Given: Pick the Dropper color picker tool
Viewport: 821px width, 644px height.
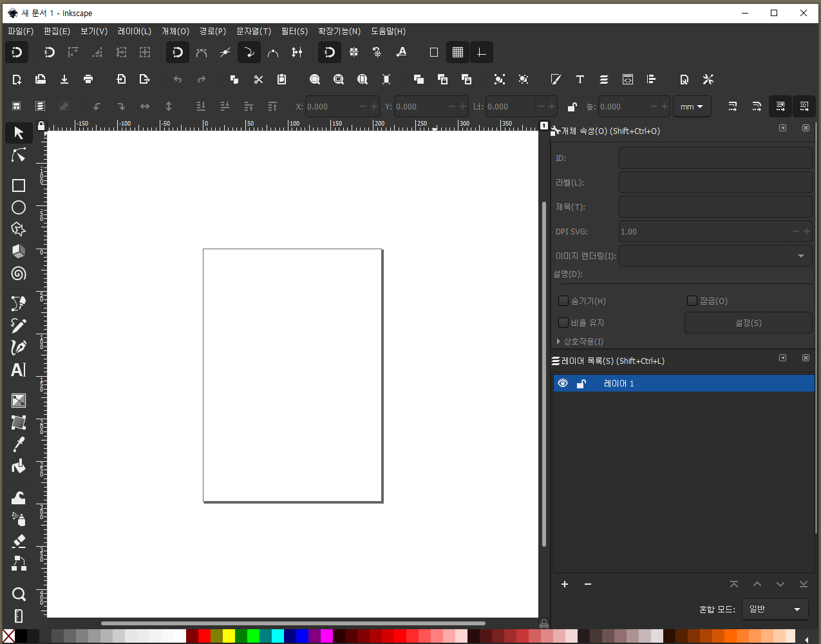Looking at the screenshot, I should 19,444.
